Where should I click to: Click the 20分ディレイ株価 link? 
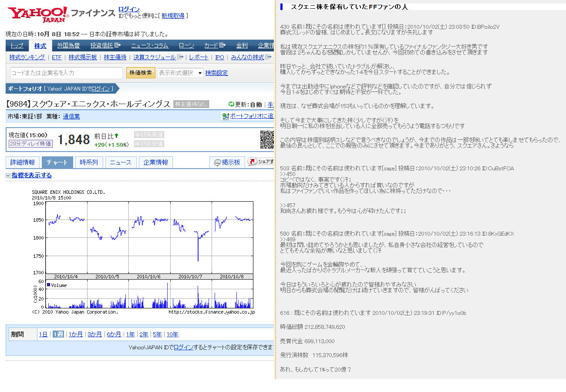30,143
